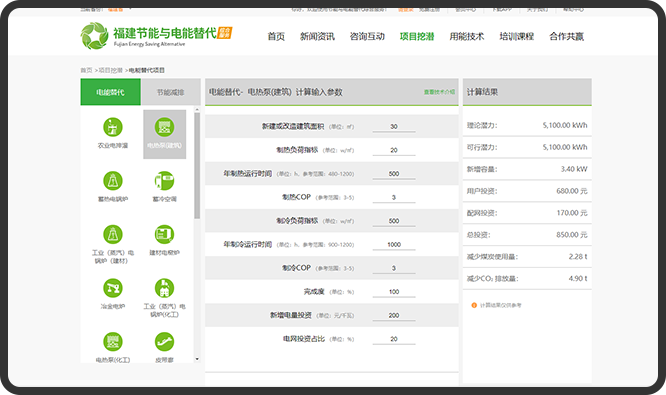Click the 年制冷运行时间 input field

pyautogui.click(x=394, y=245)
